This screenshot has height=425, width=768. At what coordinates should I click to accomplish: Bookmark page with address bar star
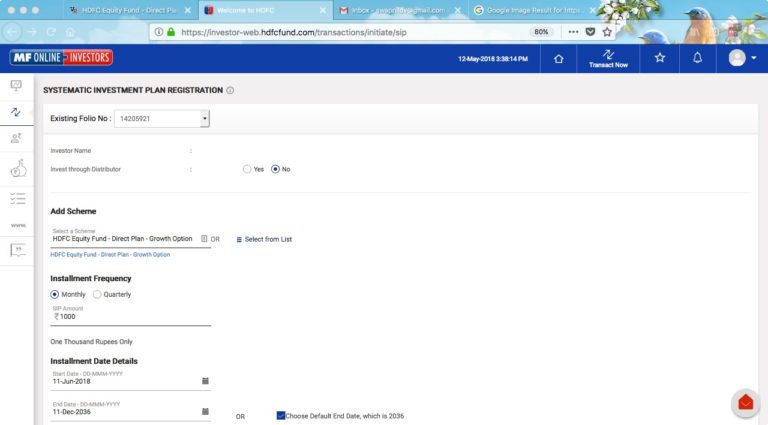tap(607, 32)
